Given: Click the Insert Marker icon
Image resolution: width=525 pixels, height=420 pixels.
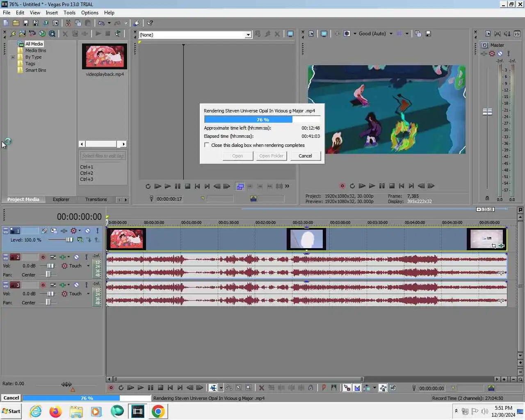Looking at the screenshot, I should tap(324, 388).
